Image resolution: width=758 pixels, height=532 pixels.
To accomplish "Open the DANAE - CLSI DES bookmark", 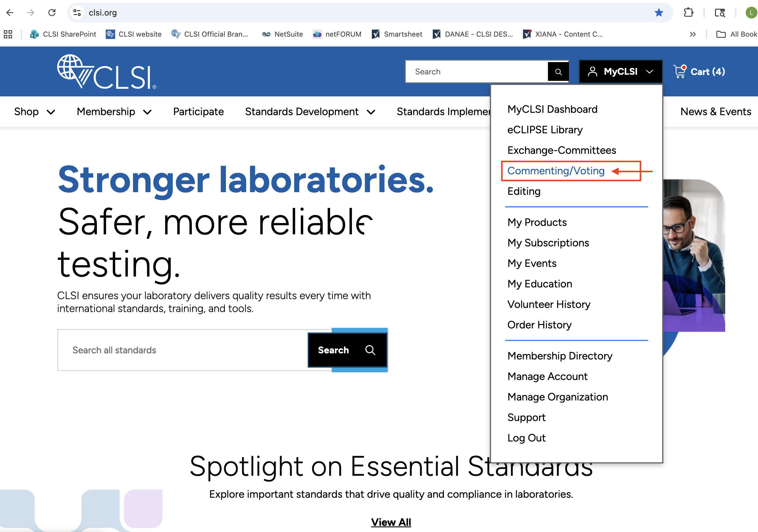I will click(473, 34).
